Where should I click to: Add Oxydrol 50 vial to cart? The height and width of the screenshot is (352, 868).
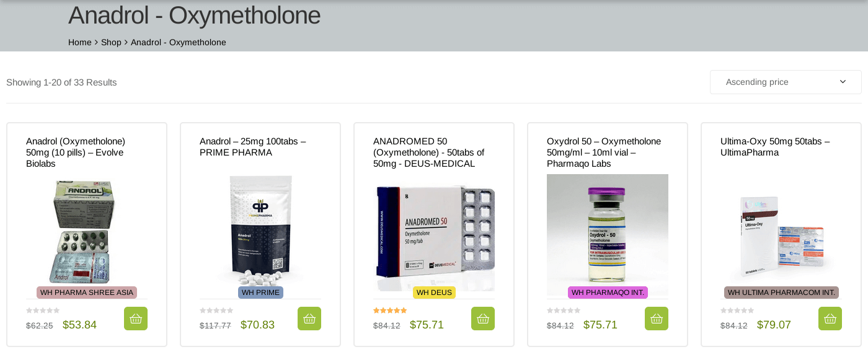(x=657, y=319)
